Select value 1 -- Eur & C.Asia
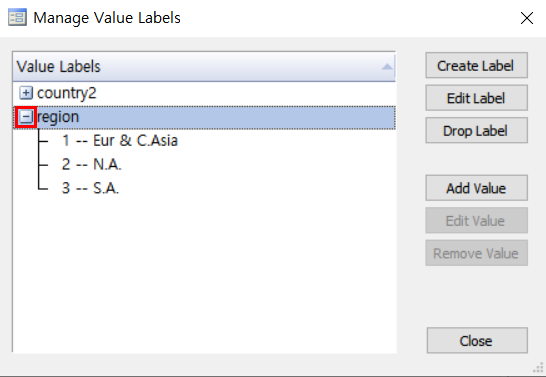This screenshot has width=546, height=377. pos(120,141)
